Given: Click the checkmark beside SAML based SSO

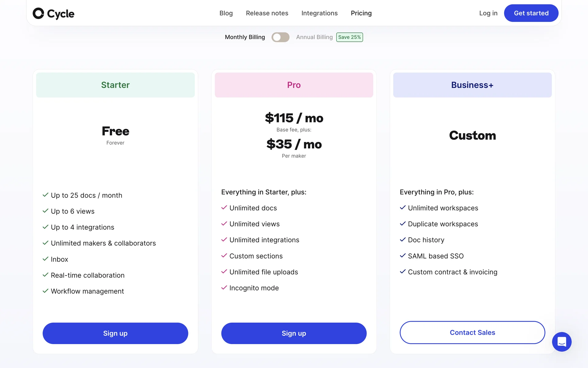Looking at the screenshot, I should coord(403,255).
